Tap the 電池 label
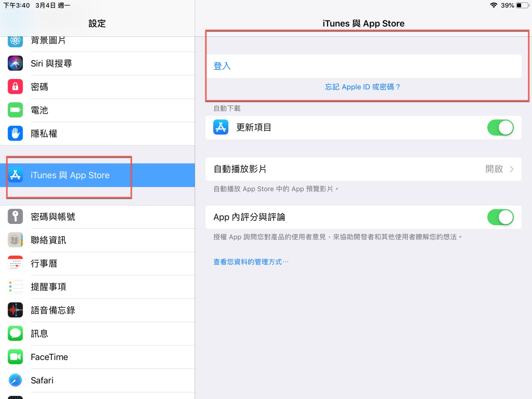This screenshot has width=532, height=399. pos(39,110)
